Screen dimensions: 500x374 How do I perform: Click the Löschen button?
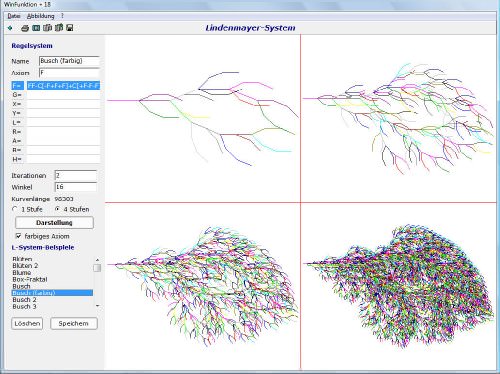click(27, 324)
